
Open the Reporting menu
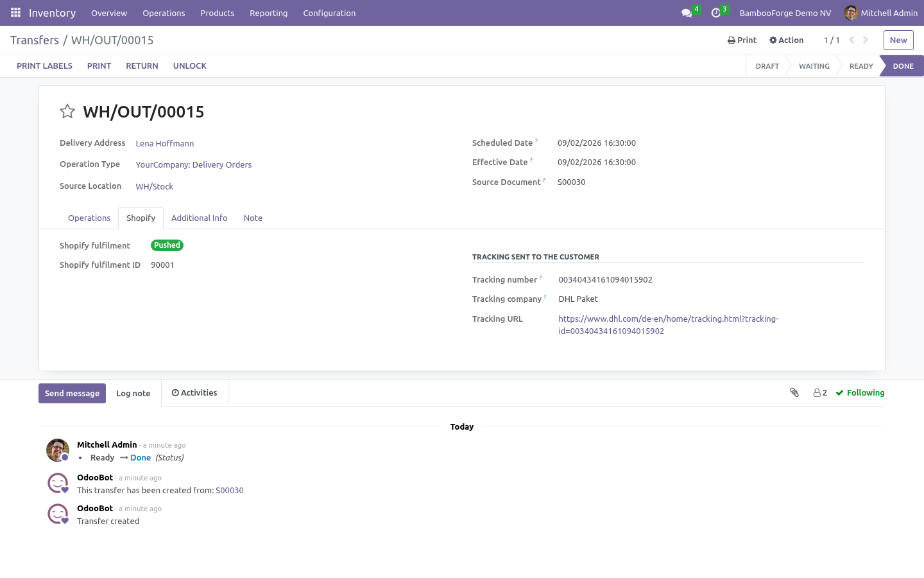[269, 13]
